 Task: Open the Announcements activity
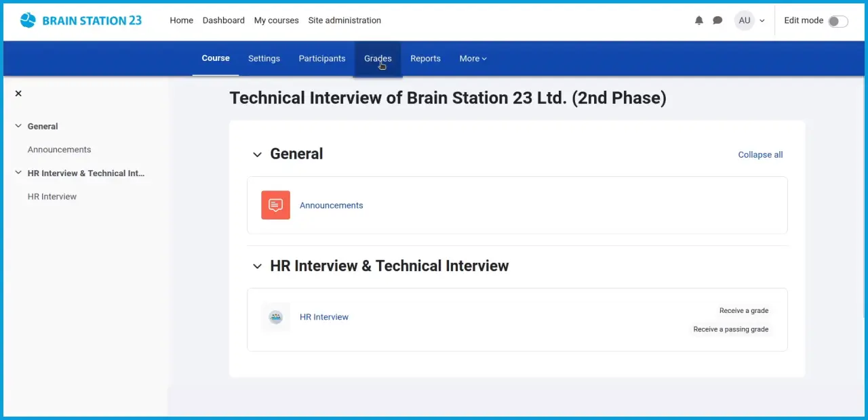click(x=331, y=205)
